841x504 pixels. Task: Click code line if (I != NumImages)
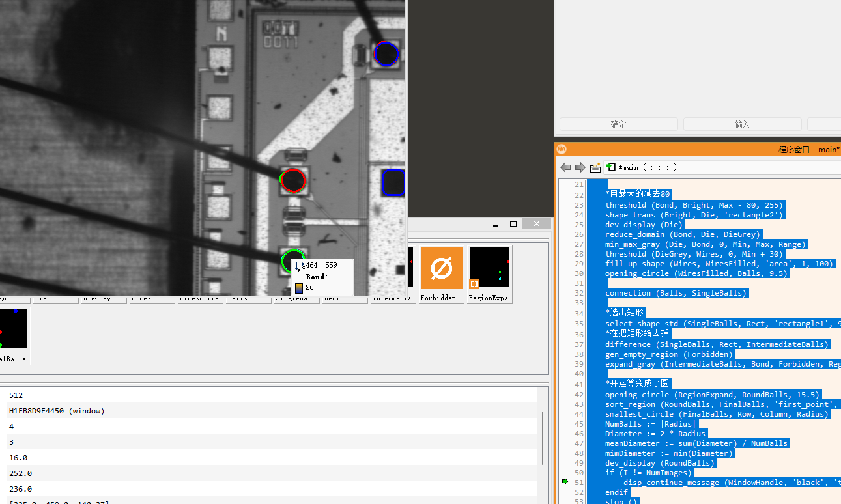[648, 472]
